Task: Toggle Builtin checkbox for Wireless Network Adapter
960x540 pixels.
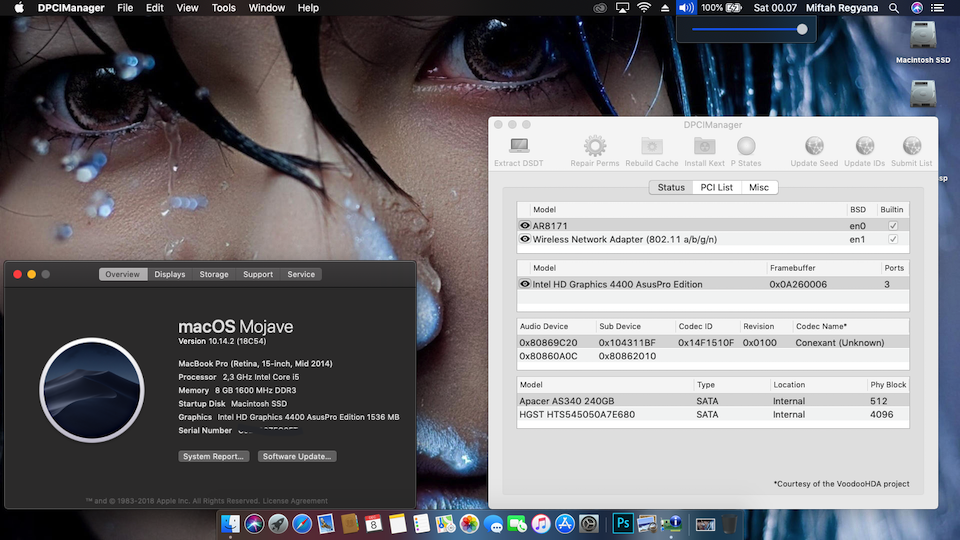Action: pyautogui.click(x=893, y=240)
